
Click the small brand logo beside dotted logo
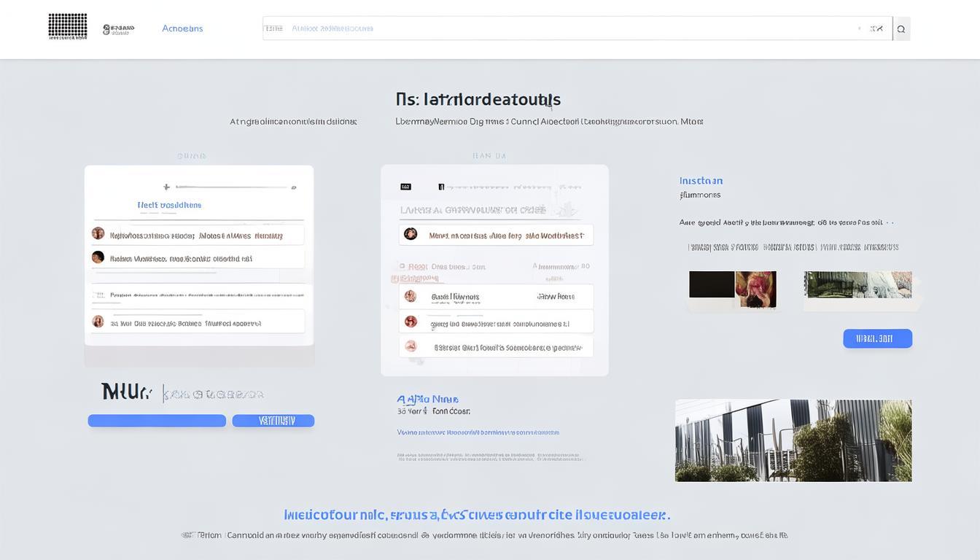click(x=118, y=29)
